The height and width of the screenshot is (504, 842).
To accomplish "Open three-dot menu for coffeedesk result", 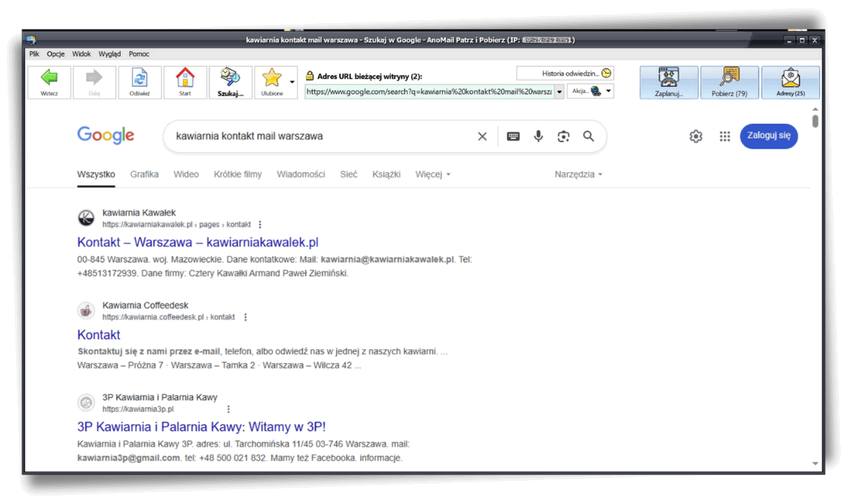I will coord(245,318).
